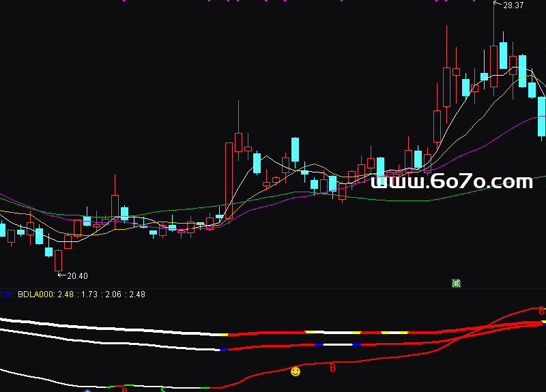Click the red B marker at bottom left
546x392 pixels.
124,390
